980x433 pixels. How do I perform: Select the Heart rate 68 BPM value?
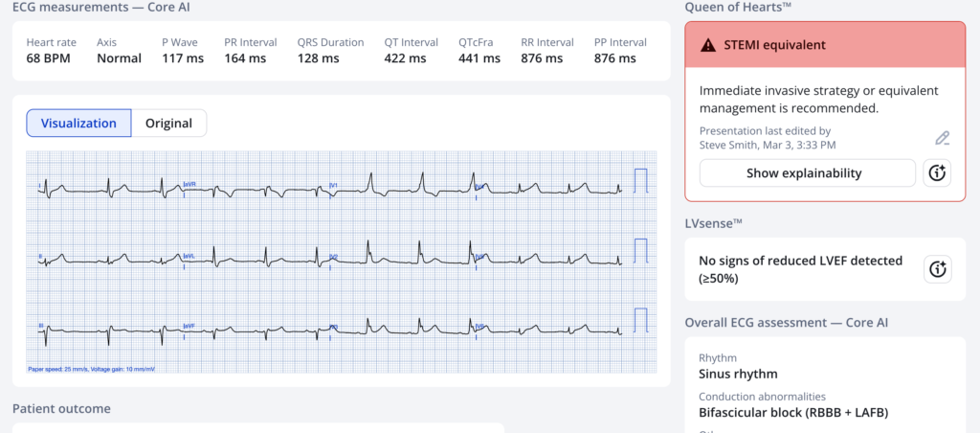click(x=51, y=58)
